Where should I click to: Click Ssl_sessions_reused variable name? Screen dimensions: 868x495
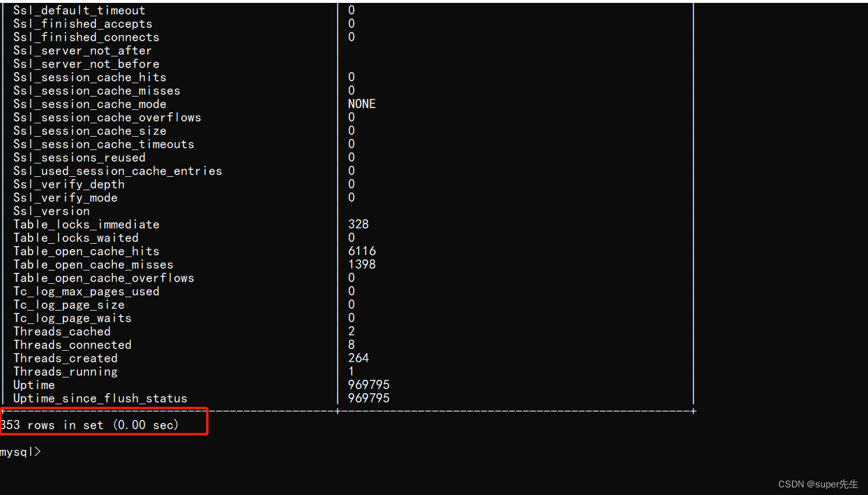tap(79, 158)
